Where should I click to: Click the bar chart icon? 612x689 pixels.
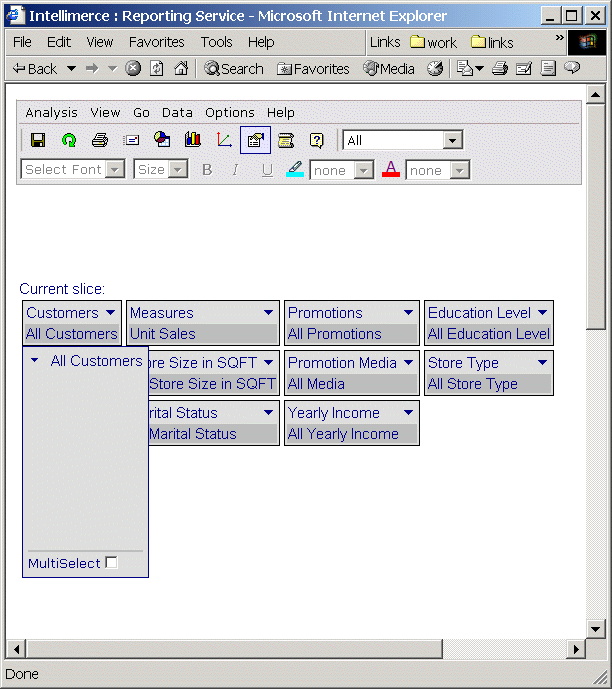193,140
